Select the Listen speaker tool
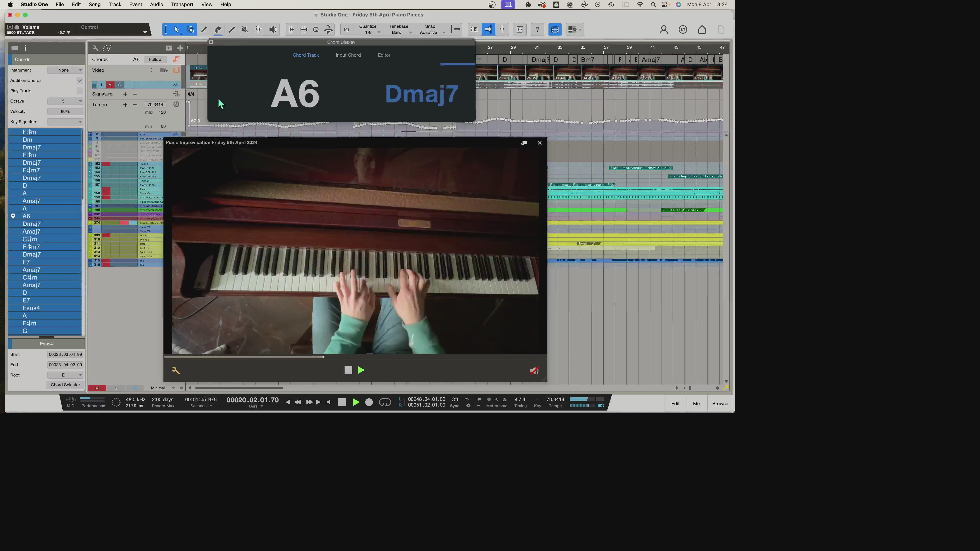 (273, 29)
